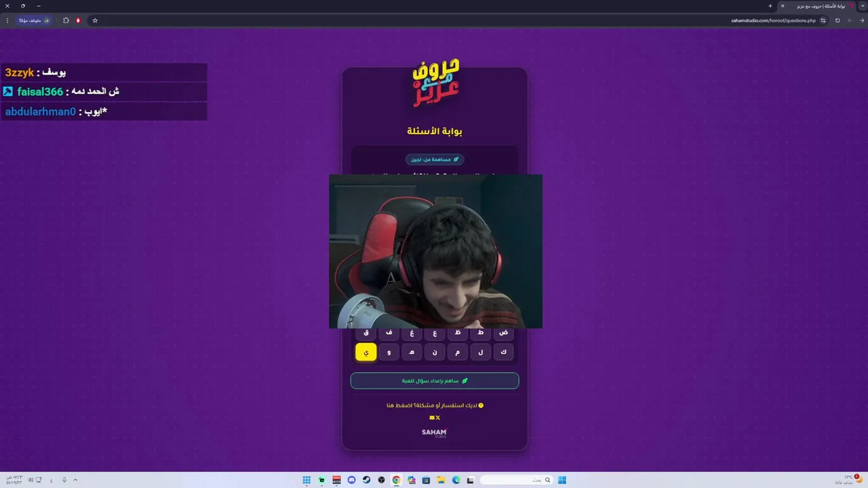This screenshot has height=488, width=868.
Task: Open Steam from taskbar
Action: coord(366,480)
